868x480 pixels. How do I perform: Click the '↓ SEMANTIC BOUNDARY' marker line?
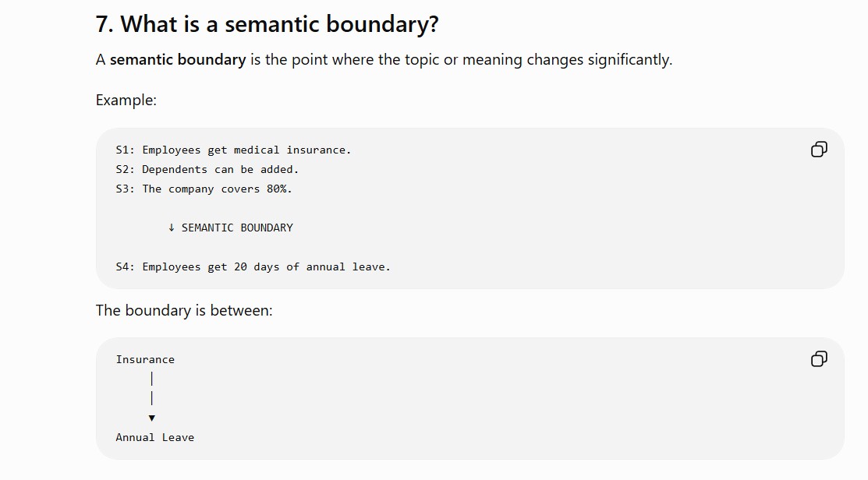pyautogui.click(x=230, y=228)
